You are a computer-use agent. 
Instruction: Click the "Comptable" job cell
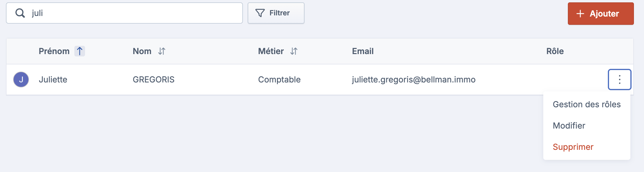[x=279, y=79]
